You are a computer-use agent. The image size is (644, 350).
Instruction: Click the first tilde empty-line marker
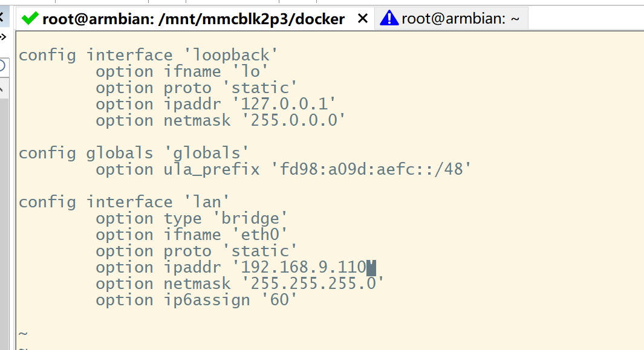coord(23,333)
